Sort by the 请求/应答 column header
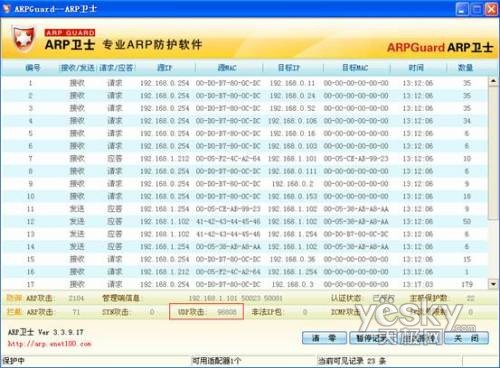This screenshot has height=368, width=500. coord(116,68)
